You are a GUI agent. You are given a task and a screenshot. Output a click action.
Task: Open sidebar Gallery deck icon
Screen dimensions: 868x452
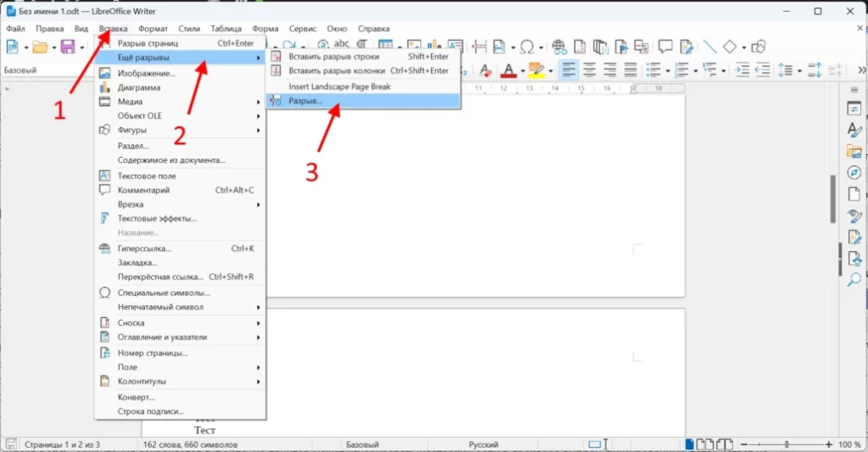click(x=854, y=151)
